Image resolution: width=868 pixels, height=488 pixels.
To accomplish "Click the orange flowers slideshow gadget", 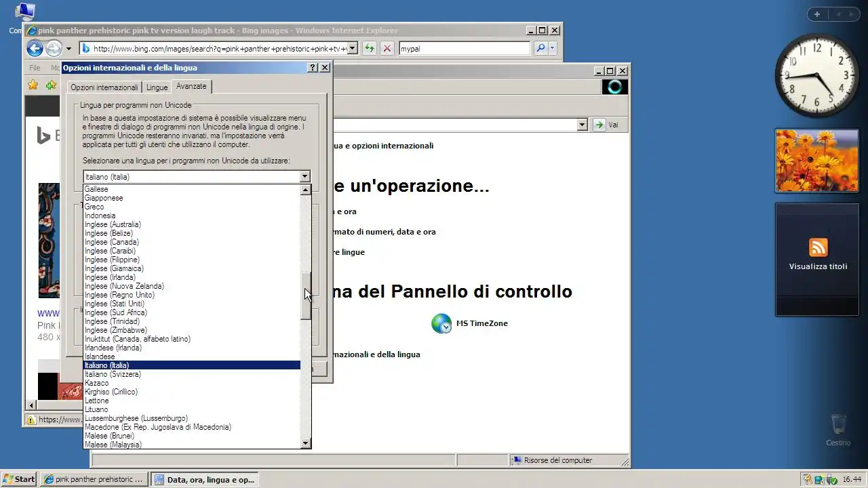I will pos(816,161).
